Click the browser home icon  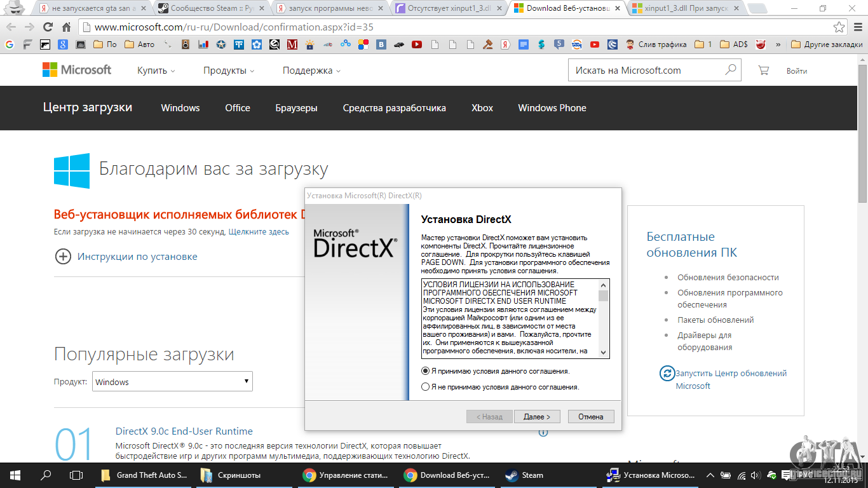tap(66, 27)
